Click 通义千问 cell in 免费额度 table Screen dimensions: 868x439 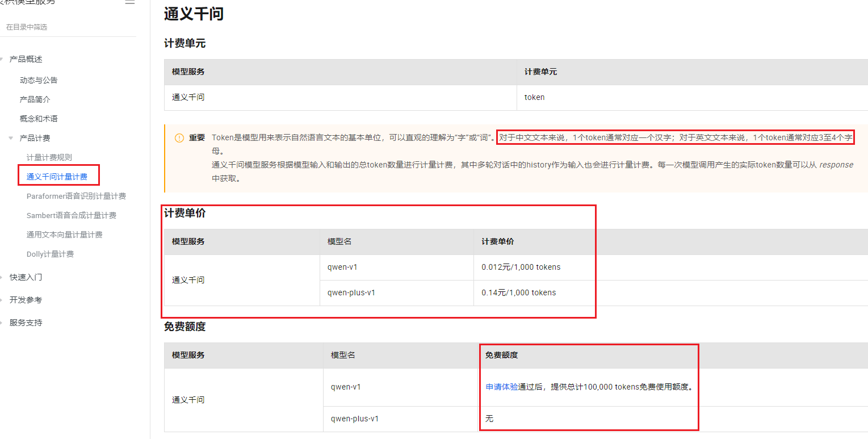click(x=188, y=400)
